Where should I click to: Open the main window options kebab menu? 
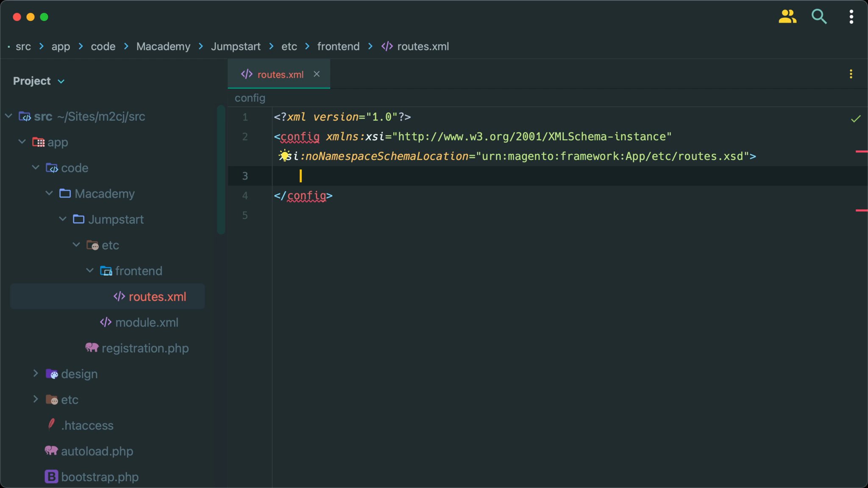(x=851, y=17)
